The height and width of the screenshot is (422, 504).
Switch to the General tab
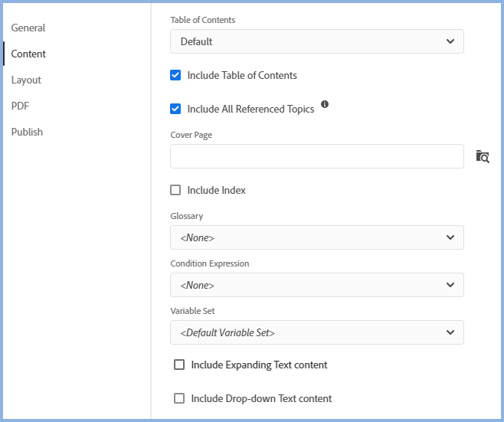[x=28, y=28]
